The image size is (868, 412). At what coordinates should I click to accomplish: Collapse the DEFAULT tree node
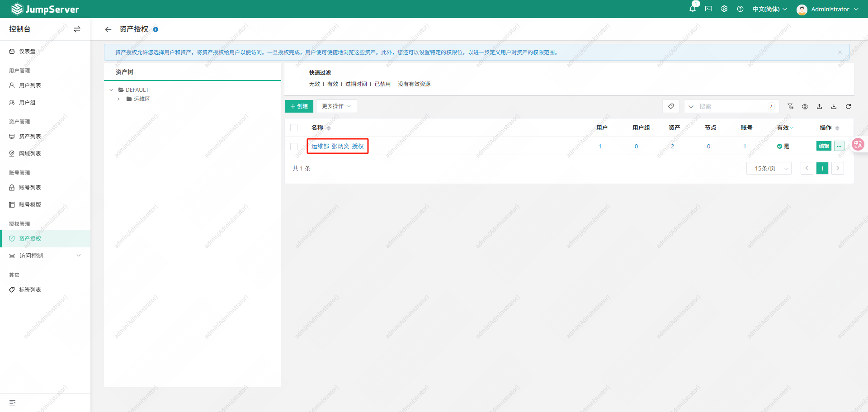[111, 90]
